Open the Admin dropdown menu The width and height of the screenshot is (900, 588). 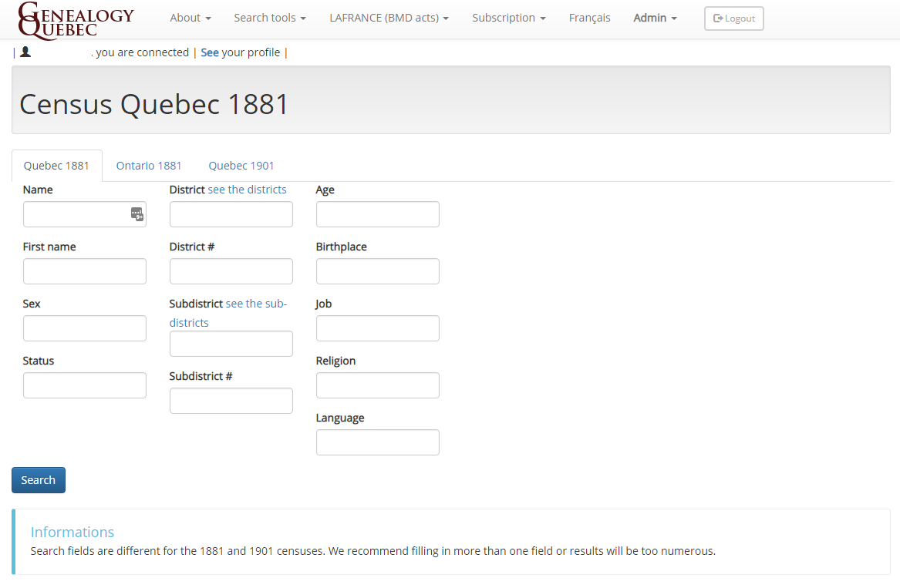click(655, 18)
